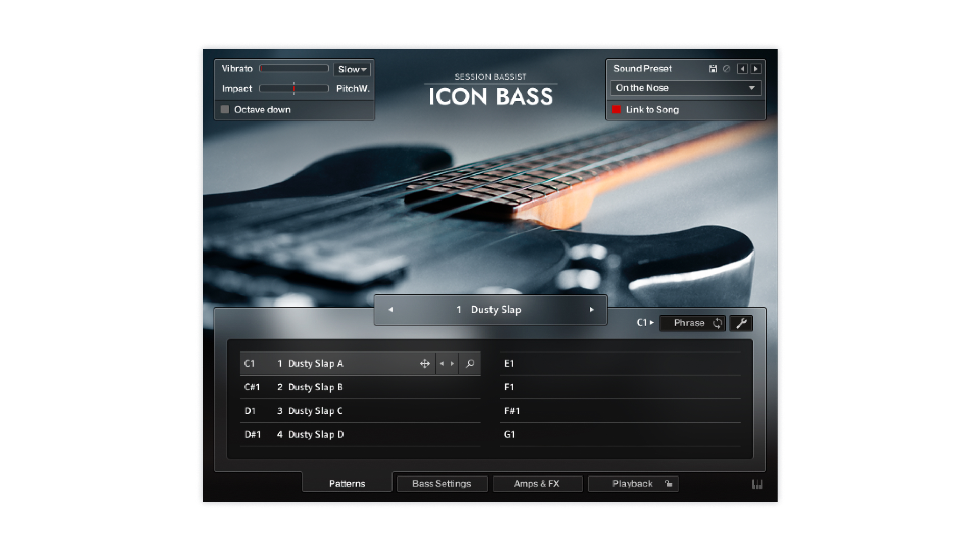Toggle the Phrase loop mode button
Viewport: 980px width, 551px height.
coord(693,323)
